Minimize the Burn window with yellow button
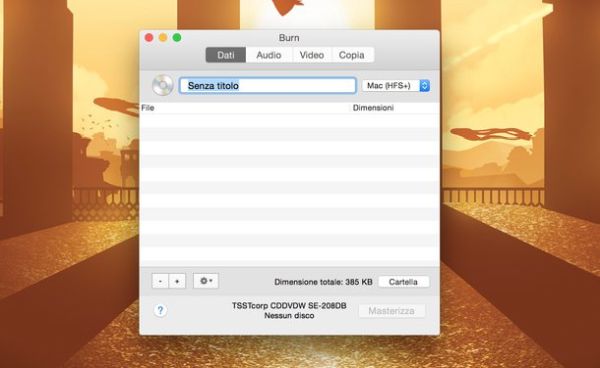 163,37
